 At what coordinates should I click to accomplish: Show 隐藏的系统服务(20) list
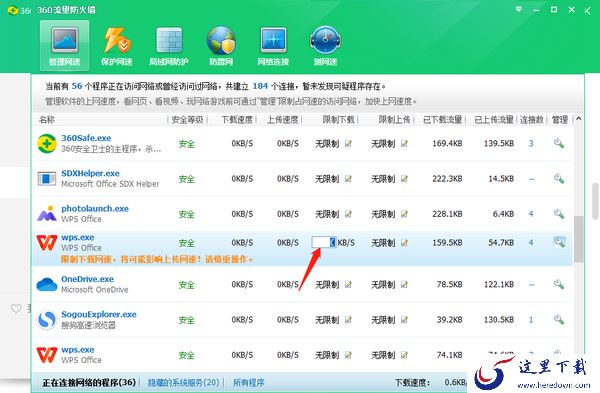184,382
